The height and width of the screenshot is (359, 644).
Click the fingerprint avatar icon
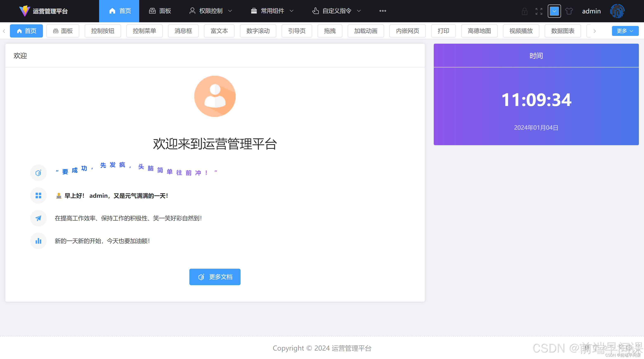click(x=617, y=11)
